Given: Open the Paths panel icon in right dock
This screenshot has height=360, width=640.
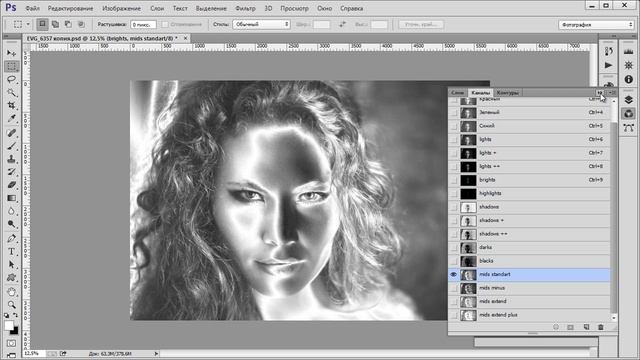Looking at the screenshot, I should point(629,128).
